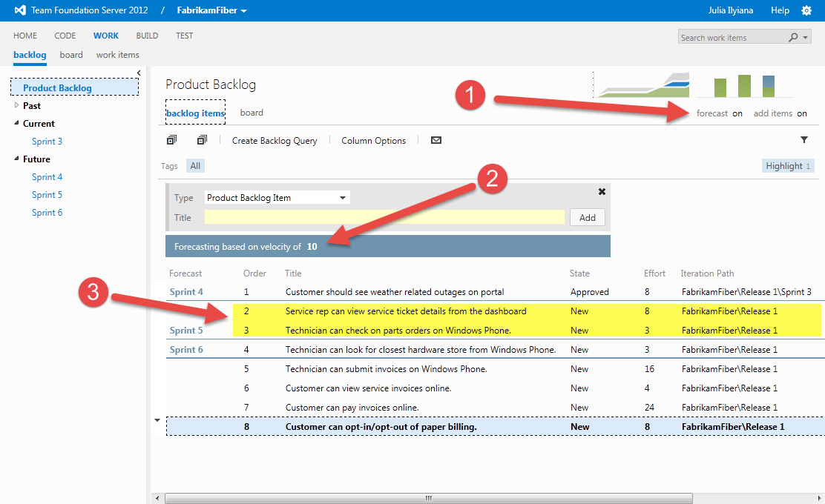Switch to the work items tab
The width and height of the screenshot is (825, 504).
(117, 55)
